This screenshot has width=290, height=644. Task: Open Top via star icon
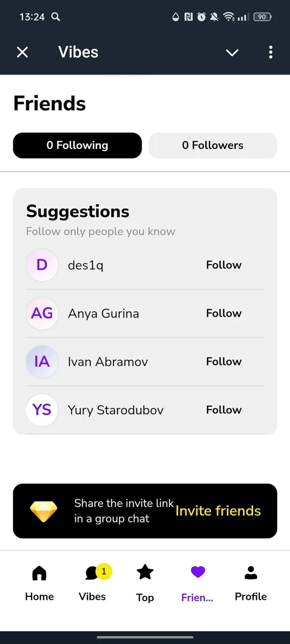[x=145, y=573]
